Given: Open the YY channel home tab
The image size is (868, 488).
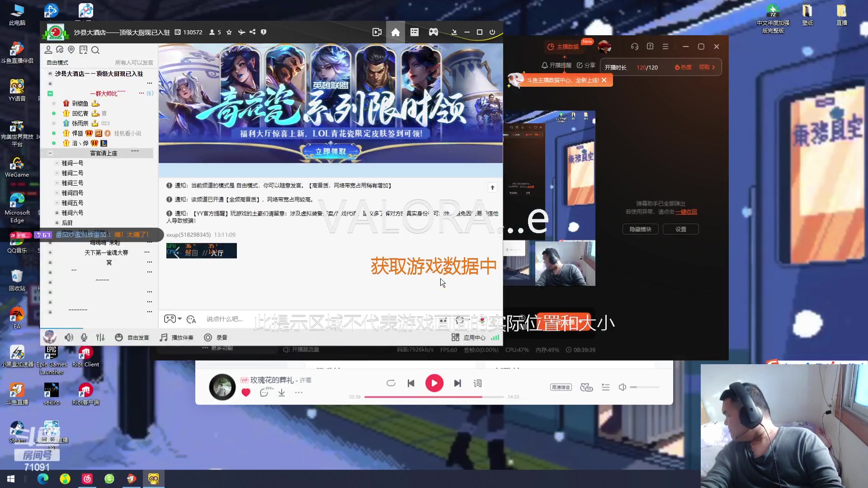Looking at the screenshot, I should [396, 32].
